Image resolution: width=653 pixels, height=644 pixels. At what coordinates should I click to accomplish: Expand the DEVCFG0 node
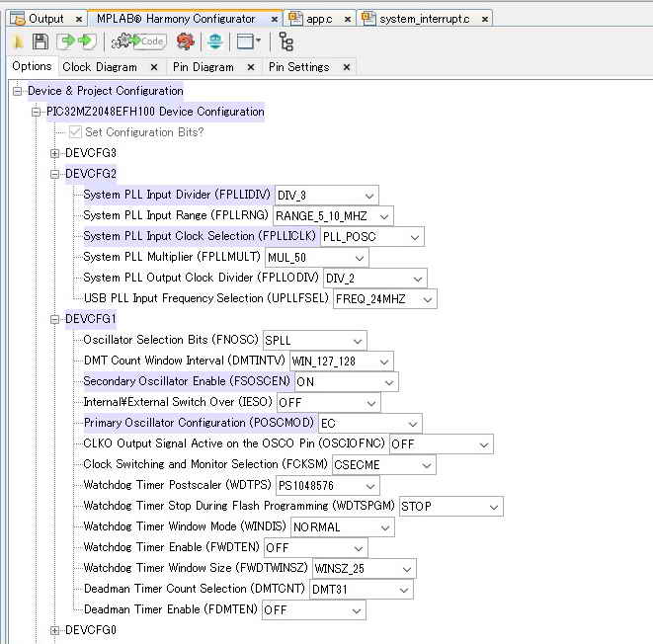pyautogui.click(x=54, y=630)
